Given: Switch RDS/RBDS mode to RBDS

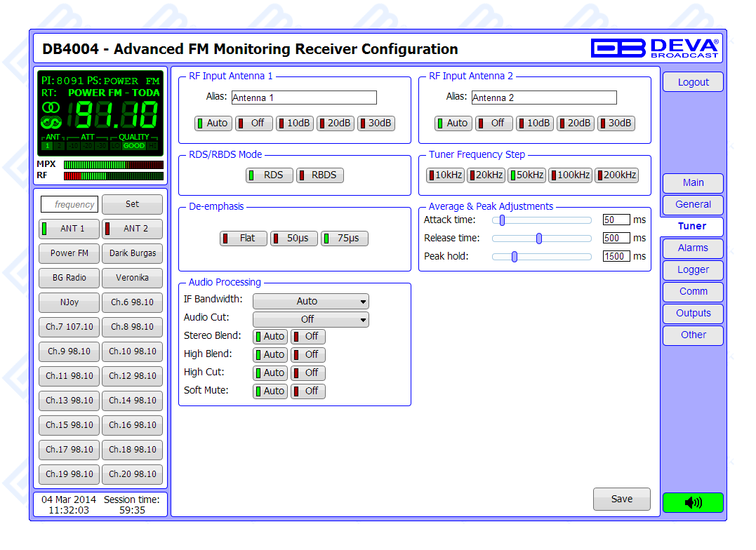Looking at the screenshot, I should click(x=320, y=175).
